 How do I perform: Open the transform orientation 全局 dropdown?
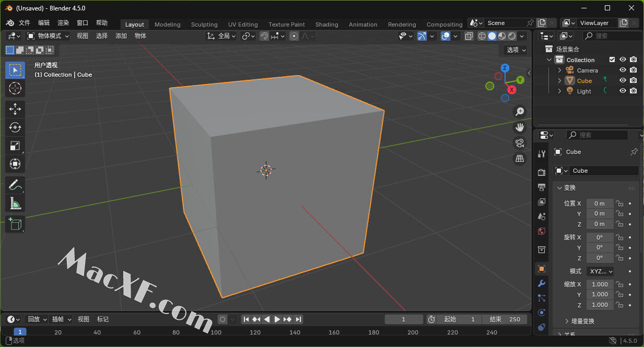point(221,36)
